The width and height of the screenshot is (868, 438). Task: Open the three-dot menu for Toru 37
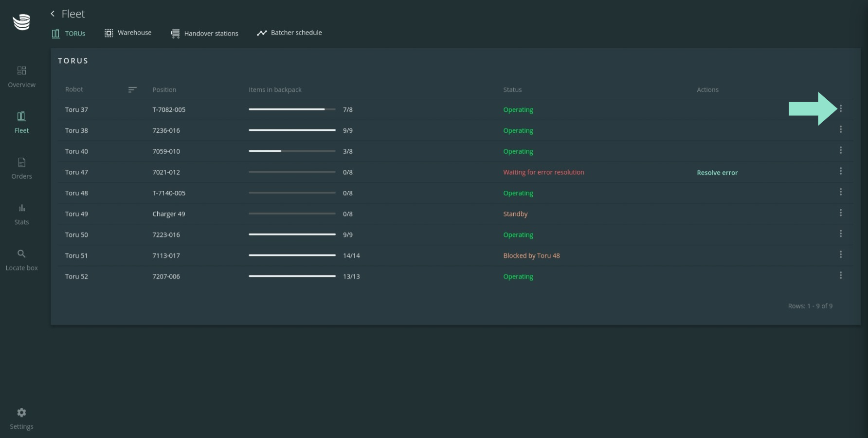tap(840, 109)
